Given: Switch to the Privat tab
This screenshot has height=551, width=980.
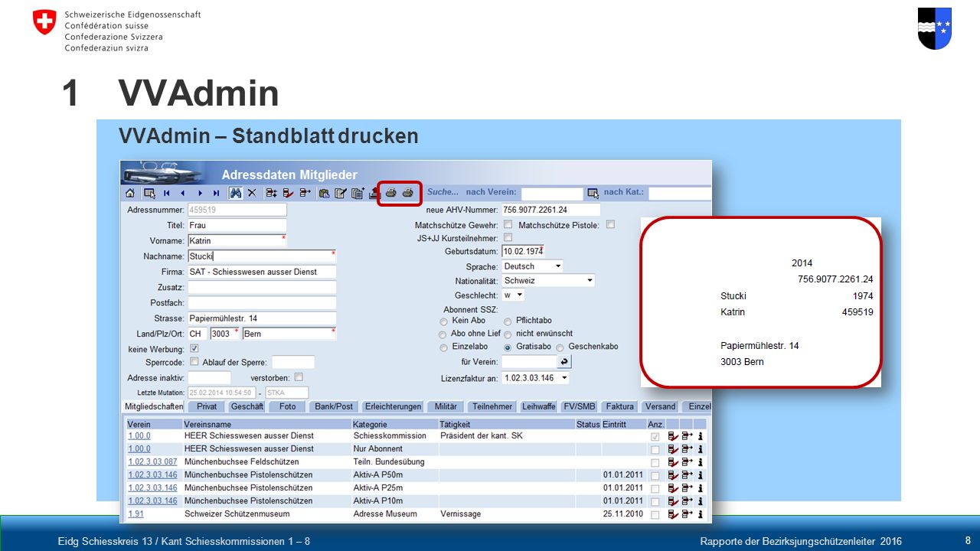Looking at the screenshot, I should tap(207, 406).
